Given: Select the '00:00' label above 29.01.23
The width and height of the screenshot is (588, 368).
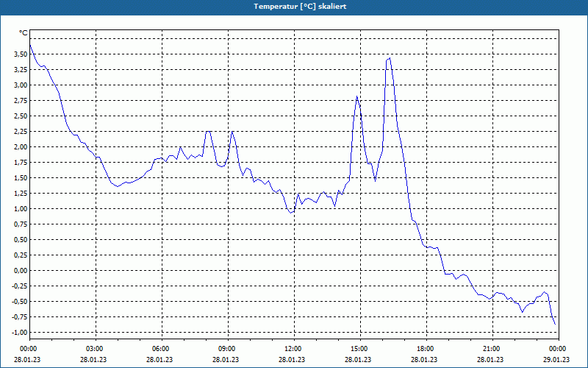Looking at the screenshot, I should click(559, 349).
